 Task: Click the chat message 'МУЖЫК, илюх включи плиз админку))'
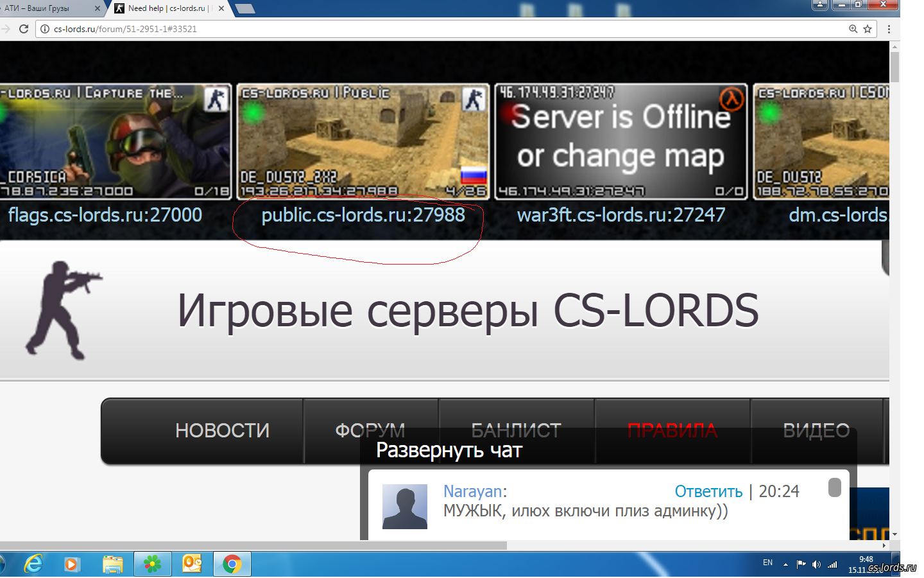(x=586, y=511)
